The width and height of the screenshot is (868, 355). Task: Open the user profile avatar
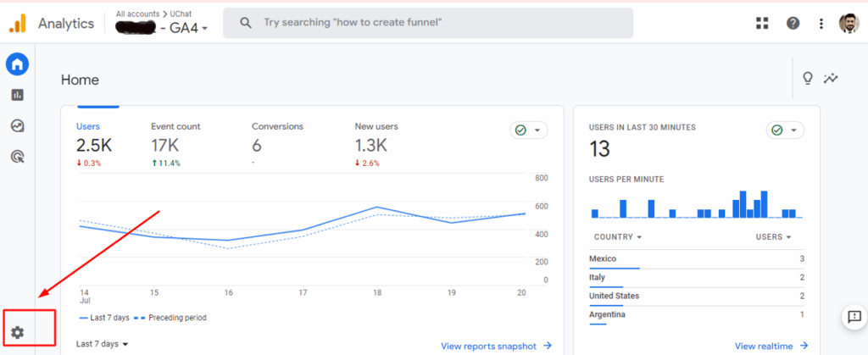point(849,23)
